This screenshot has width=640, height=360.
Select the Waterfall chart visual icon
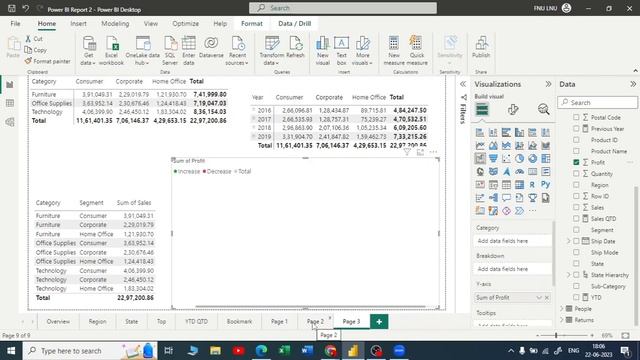click(480, 159)
